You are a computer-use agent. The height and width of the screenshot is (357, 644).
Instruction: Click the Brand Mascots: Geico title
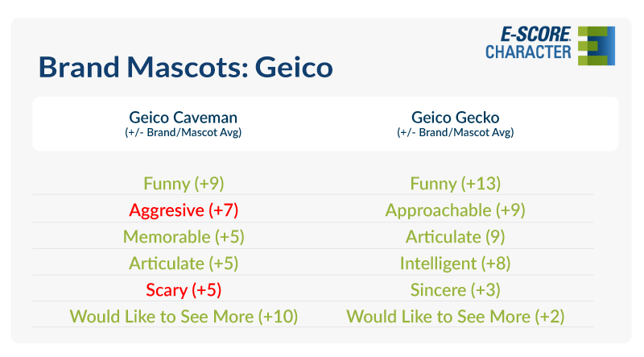[x=185, y=67]
